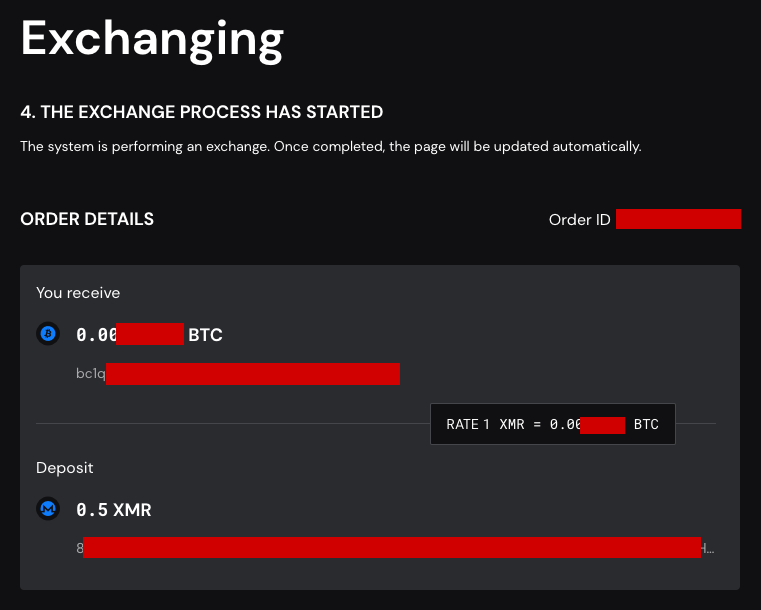Select the Monero deposit address

395,548
